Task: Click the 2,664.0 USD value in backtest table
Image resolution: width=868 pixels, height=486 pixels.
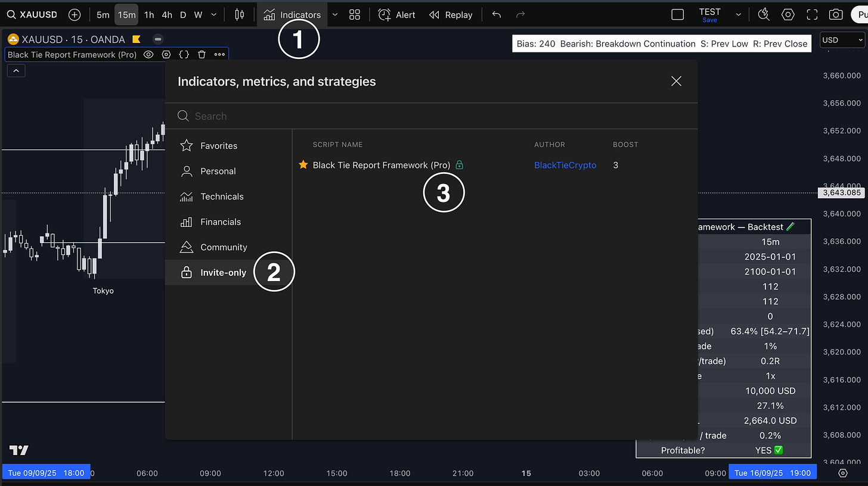Action: point(770,420)
